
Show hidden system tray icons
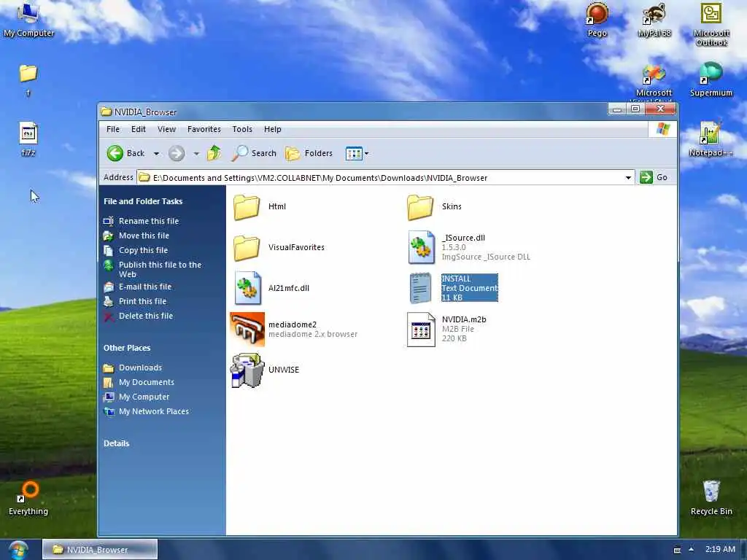[x=692, y=550]
